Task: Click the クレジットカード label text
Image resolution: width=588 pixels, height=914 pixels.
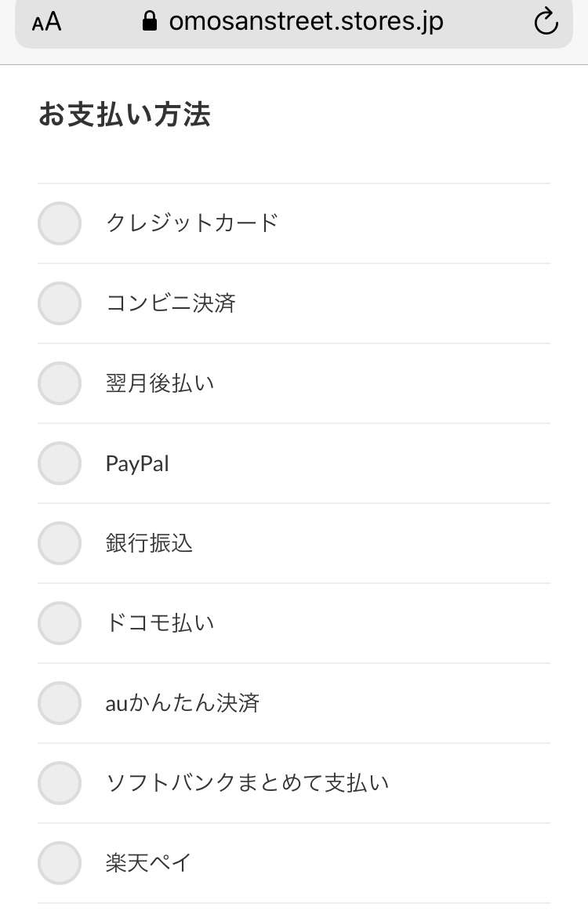Action: coord(192,223)
